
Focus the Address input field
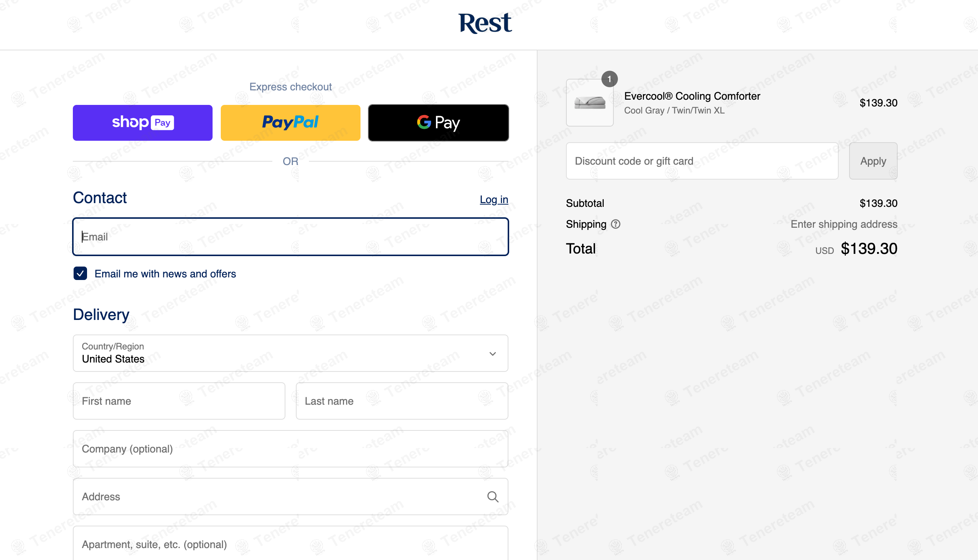point(291,497)
